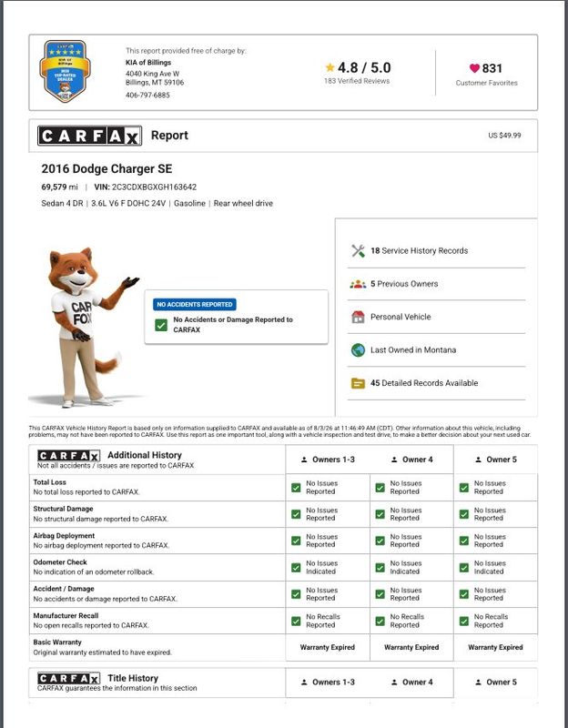Click the Basic Warranty row label
The height and width of the screenshot is (728, 568).
coord(57,642)
